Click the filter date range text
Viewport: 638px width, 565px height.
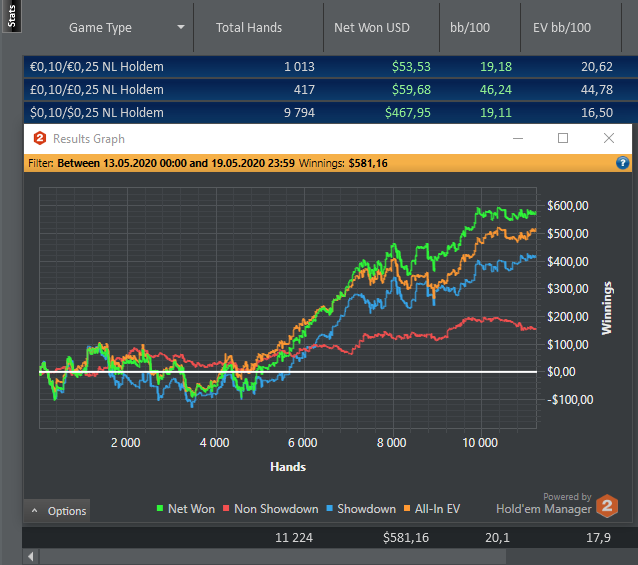pos(176,163)
